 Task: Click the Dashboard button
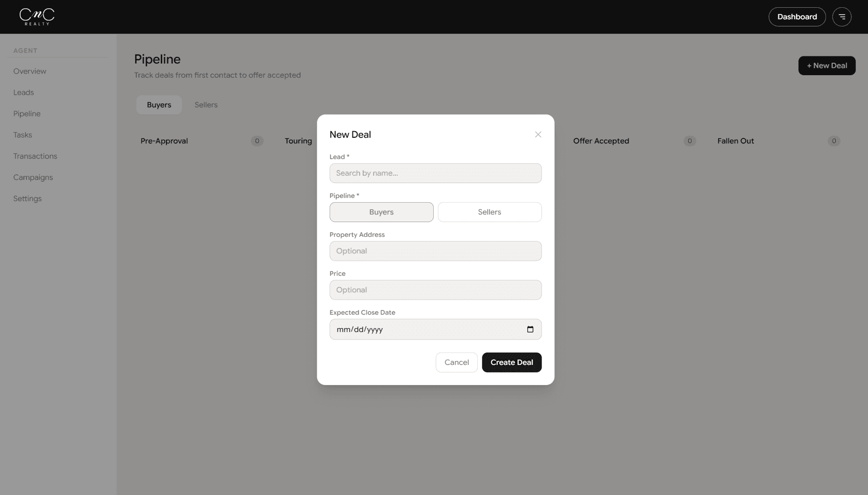coord(797,17)
